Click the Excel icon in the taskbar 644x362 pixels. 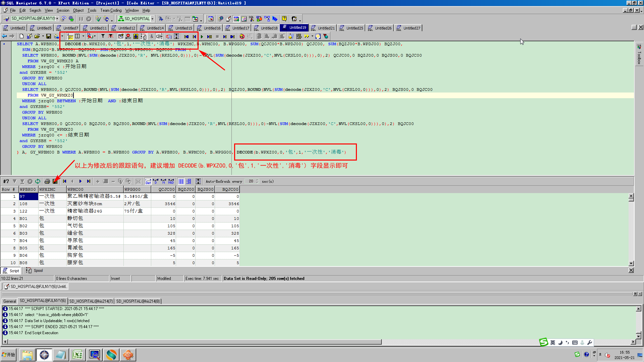[x=77, y=355]
